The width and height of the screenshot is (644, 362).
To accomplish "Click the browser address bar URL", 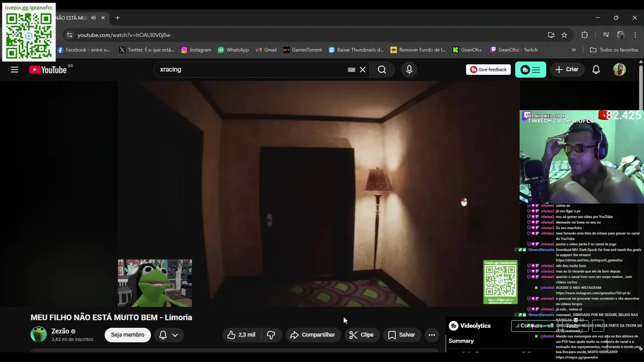I will pyautogui.click(x=124, y=35).
